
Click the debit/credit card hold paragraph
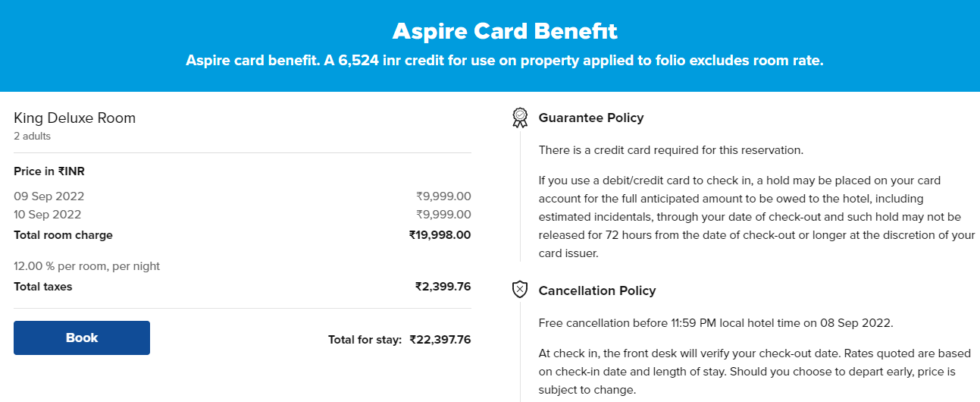pos(757,217)
